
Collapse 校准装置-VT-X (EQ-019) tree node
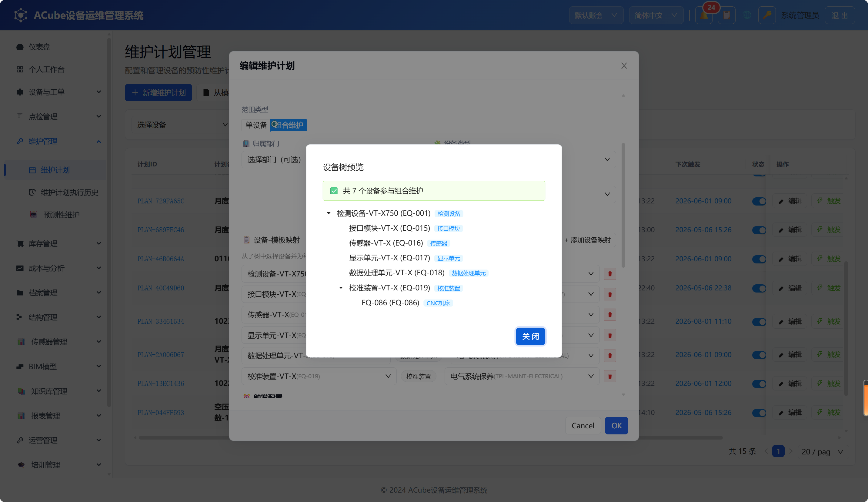pos(341,288)
